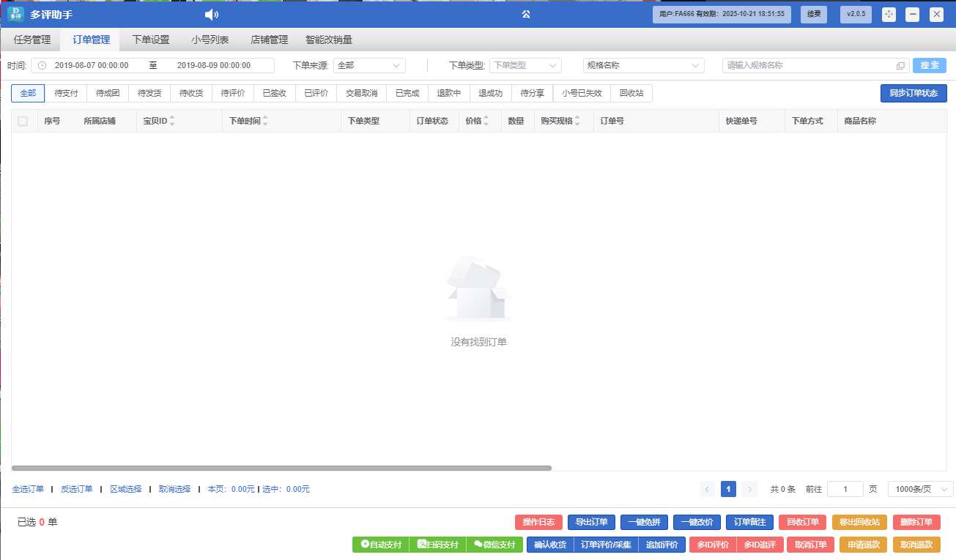
Task: Open the 1000条/页 page size dropdown
Action: click(920, 489)
